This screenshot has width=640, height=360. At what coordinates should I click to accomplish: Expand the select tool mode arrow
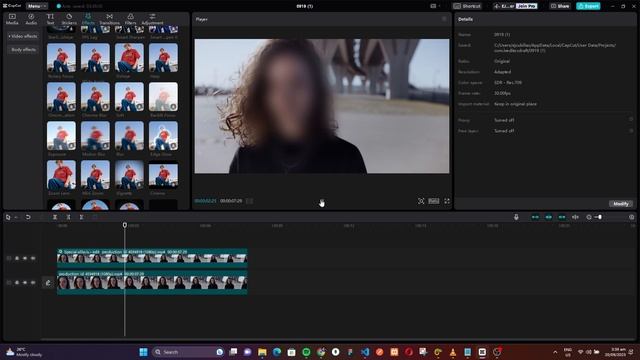16,217
